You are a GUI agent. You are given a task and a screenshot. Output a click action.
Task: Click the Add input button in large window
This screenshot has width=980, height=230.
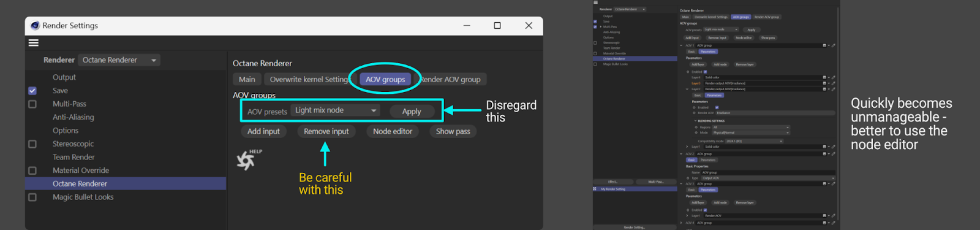(263, 131)
